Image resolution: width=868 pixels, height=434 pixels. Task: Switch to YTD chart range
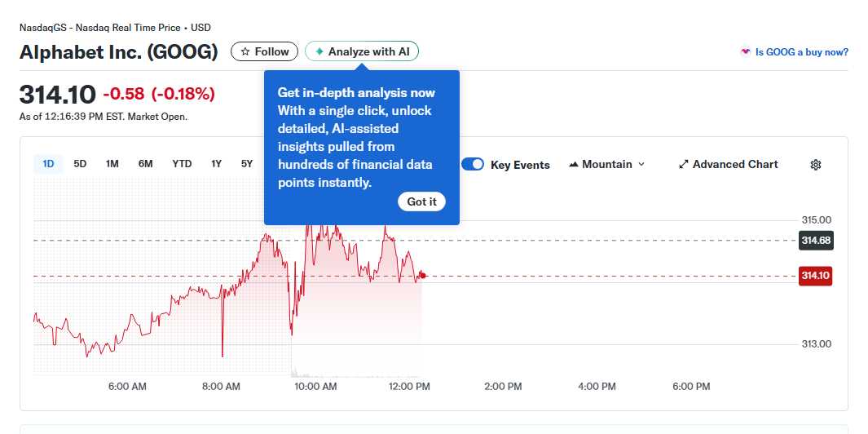click(182, 164)
